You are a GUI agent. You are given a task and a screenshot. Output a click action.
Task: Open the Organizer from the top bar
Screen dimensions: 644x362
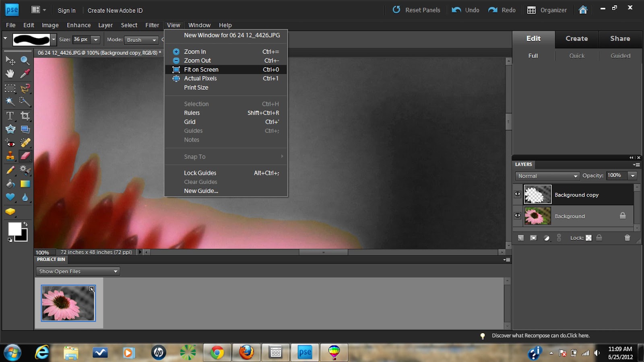click(547, 10)
